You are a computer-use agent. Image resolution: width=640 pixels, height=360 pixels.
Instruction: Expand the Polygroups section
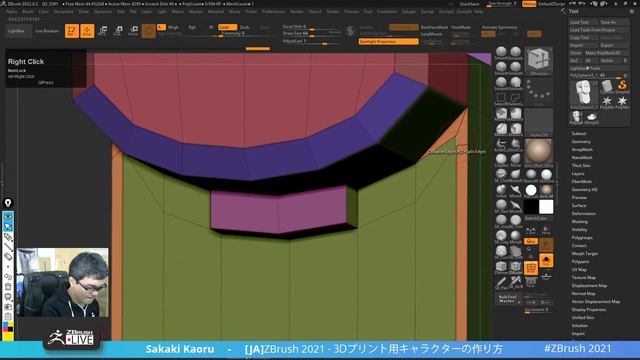tap(582, 238)
